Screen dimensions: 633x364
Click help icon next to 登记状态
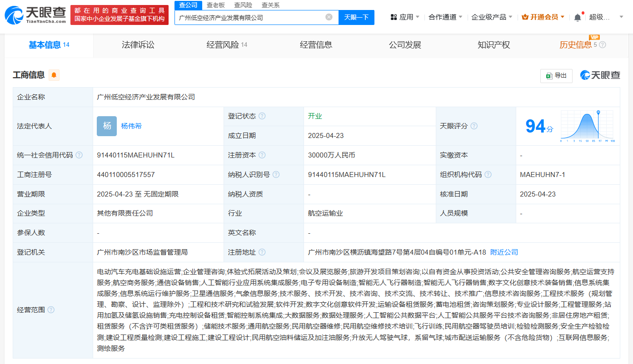[262, 116]
